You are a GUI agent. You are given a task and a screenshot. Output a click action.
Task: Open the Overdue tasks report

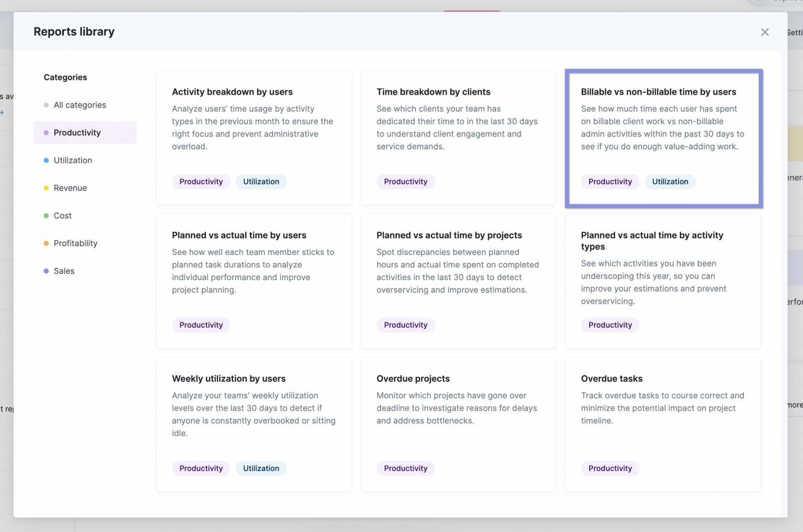point(611,378)
